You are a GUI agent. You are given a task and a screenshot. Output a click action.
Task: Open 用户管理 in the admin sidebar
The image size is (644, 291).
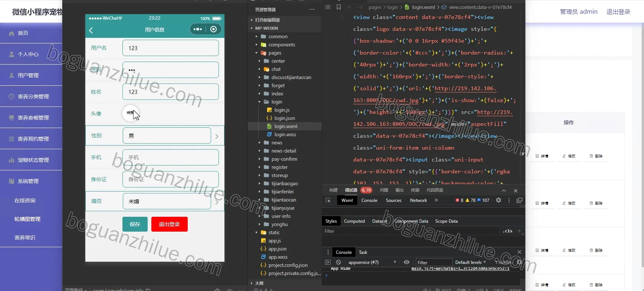(x=31, y=75)
